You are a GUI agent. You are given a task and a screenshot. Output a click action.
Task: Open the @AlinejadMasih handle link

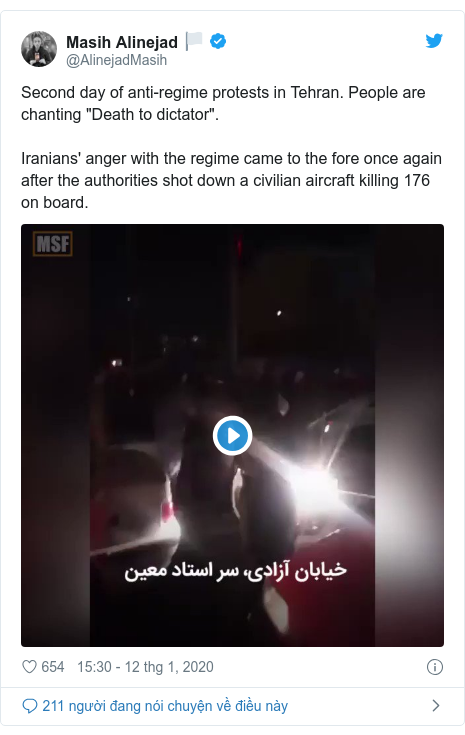(x=117, y=60)
